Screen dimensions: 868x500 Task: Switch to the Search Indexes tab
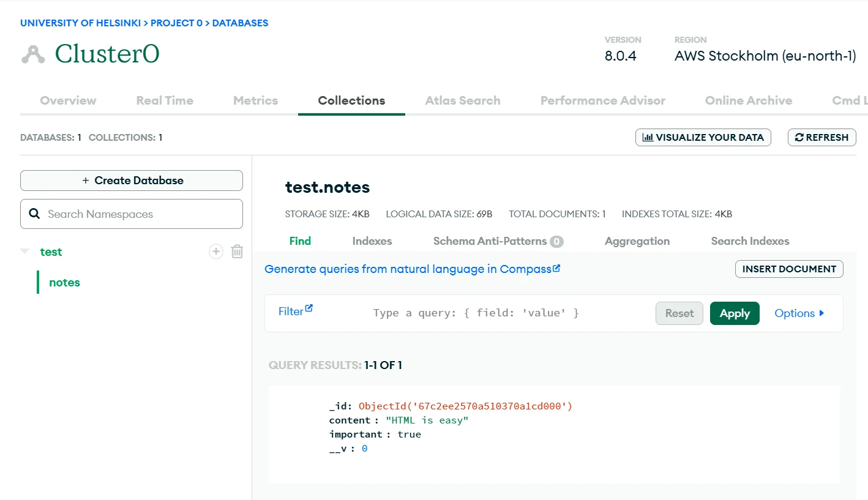tap(750, 241)
